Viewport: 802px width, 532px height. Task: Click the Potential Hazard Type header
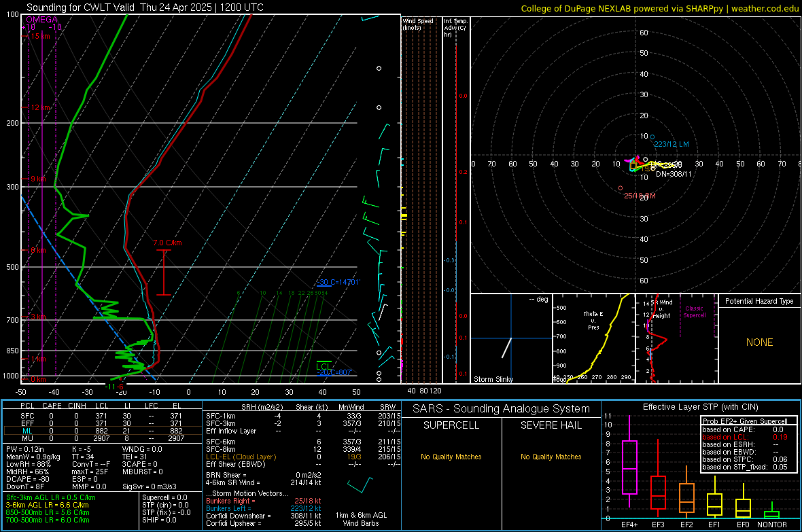pyautogui.click(x=759, y=301)
